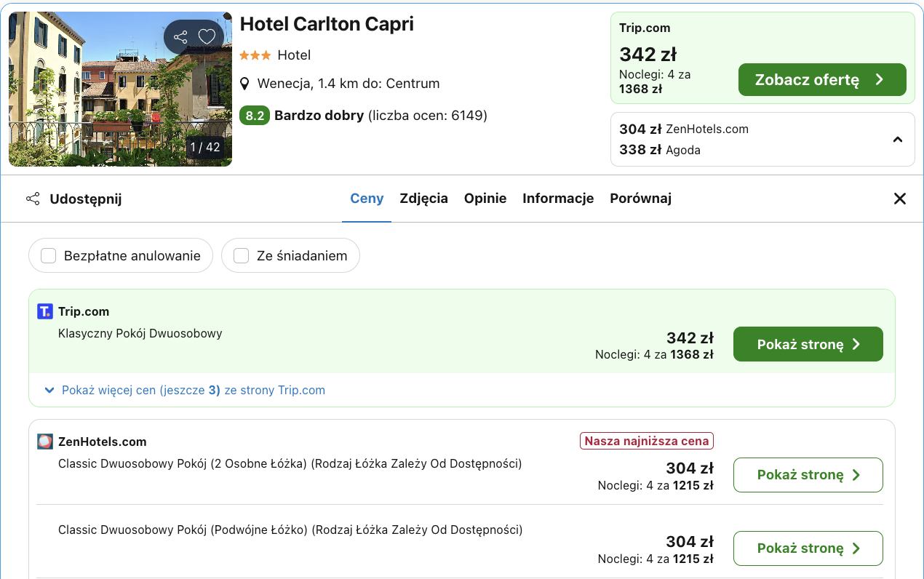Click the ZenHotels.com logo icon
The image size is (924, 579).
pyautogui.click(x=44, y=442)
